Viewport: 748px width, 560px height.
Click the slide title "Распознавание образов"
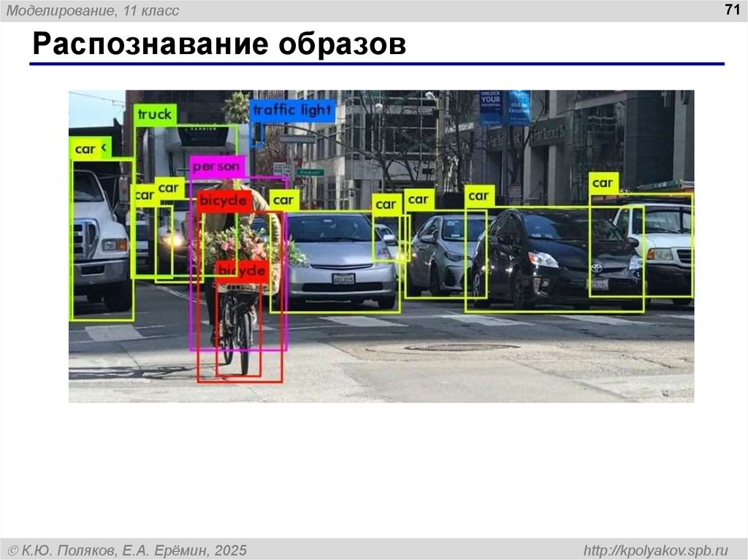click(x=219, y=44)
